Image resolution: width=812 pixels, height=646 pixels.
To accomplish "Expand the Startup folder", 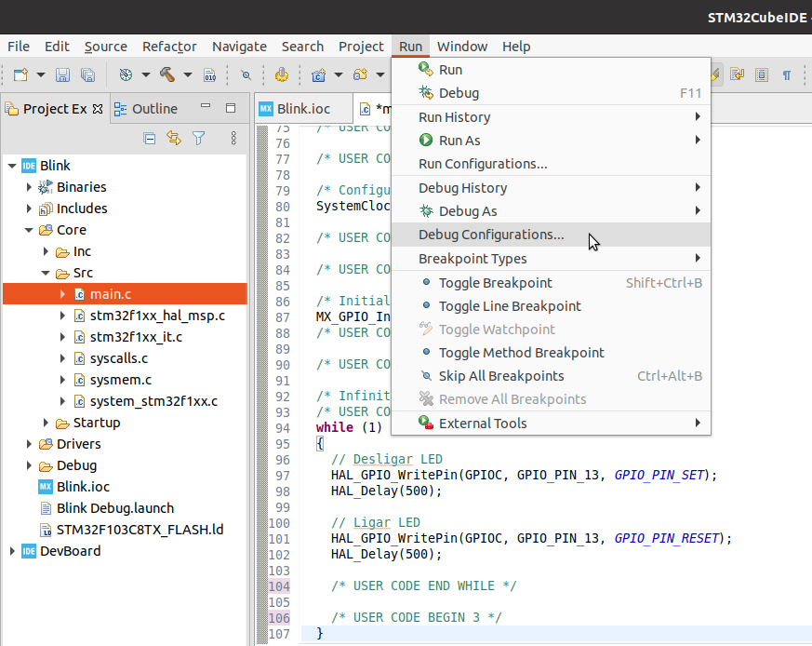I will click(46, 423).
